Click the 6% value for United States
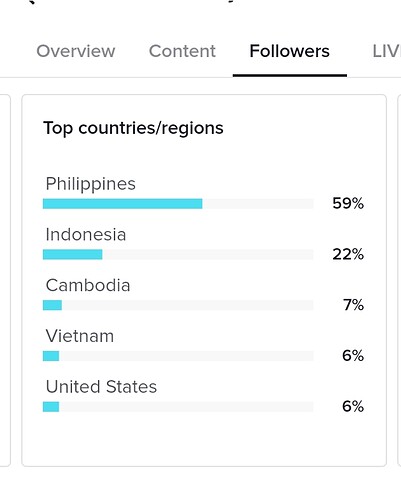The width and height of the screenshot is (401, 500). coord(353,406)
